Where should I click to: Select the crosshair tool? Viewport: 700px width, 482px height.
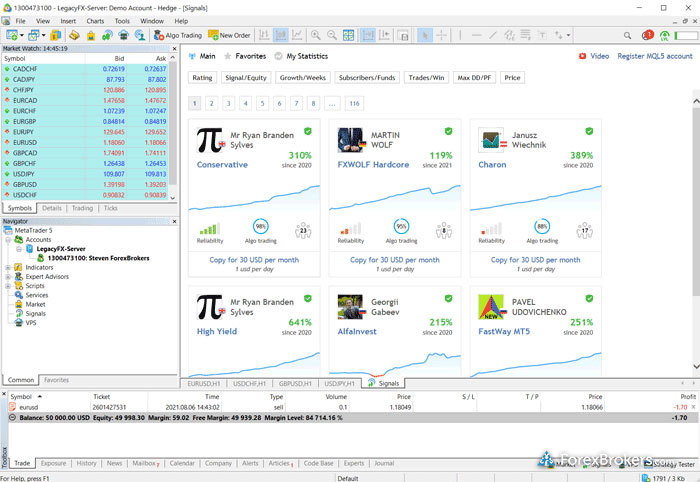pos(441,35)
